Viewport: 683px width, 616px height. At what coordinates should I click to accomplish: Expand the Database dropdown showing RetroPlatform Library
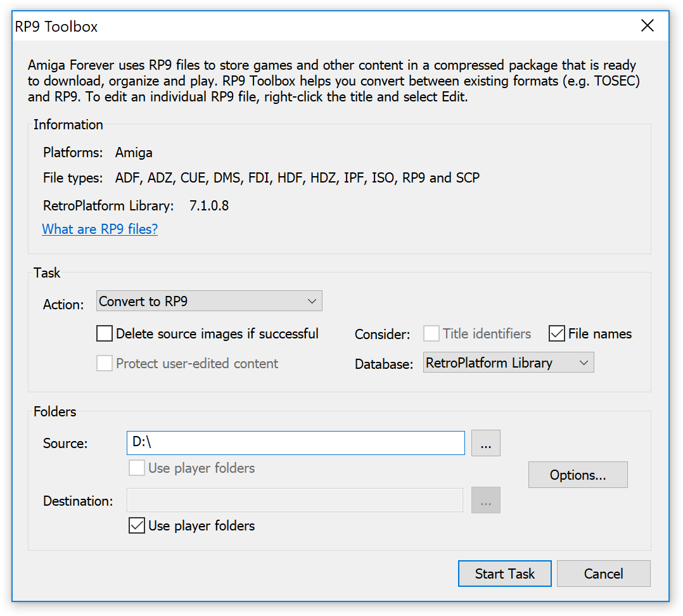(508, 363)
